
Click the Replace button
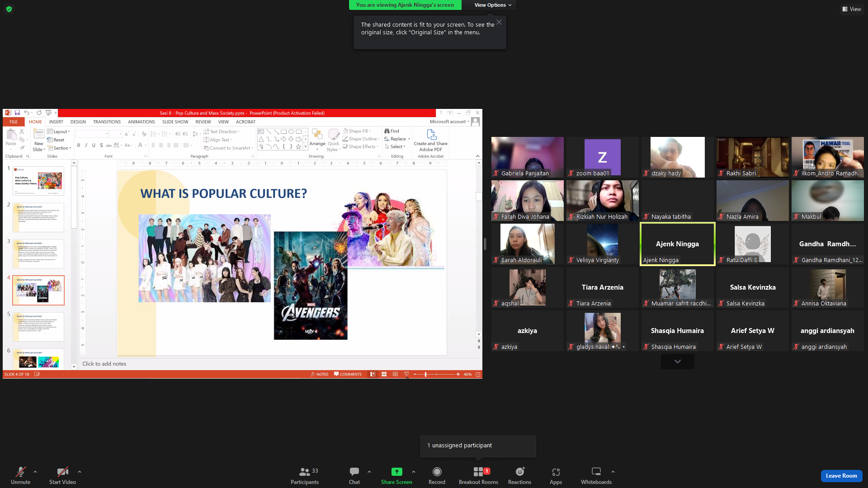point(397,139)
